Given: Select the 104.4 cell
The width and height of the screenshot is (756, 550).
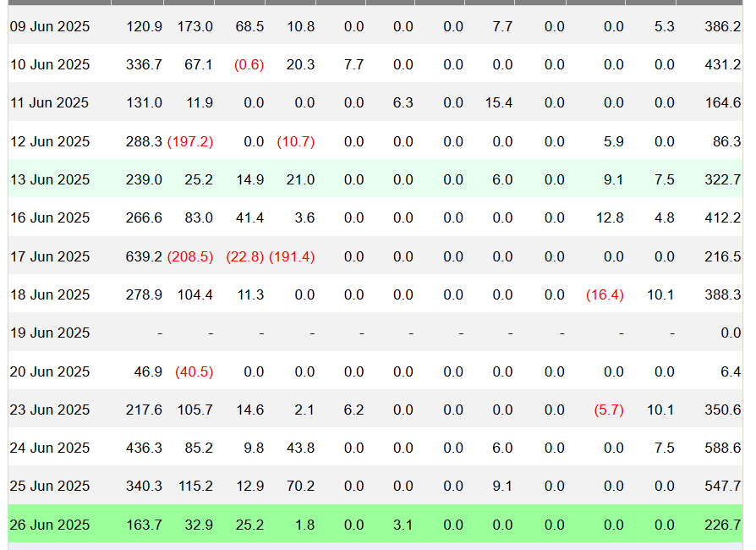Looking at the screenshot, I should point(194,294).
